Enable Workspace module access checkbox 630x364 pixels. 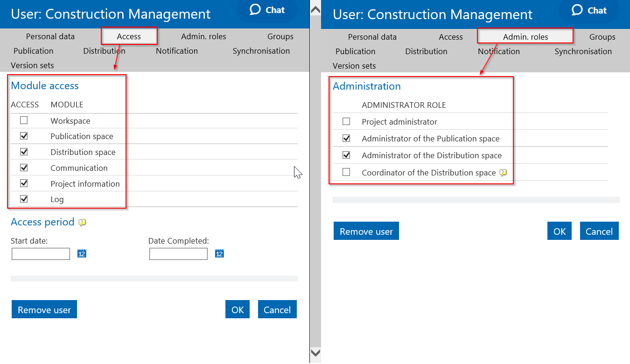coord(24,120)
